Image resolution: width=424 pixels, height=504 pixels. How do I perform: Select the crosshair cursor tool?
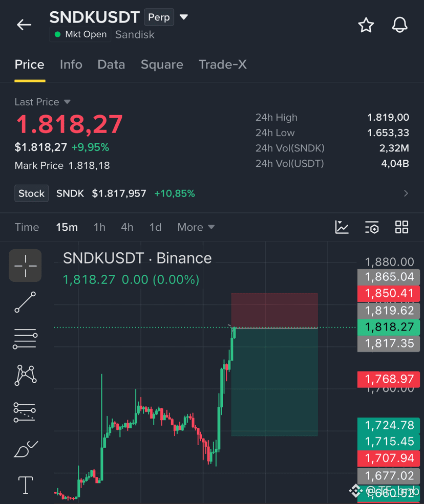[25, 266]
